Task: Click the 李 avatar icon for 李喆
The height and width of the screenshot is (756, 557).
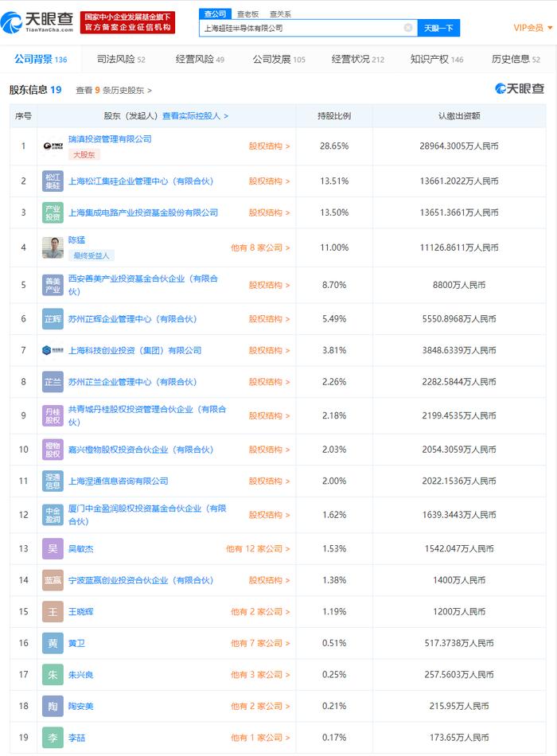Action: click(x=53, y=738)
